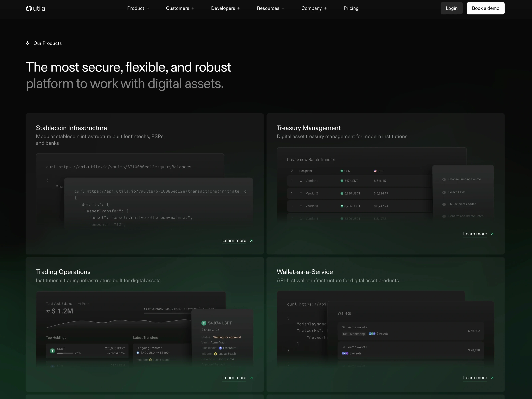Click the Lucas Beach initiator avatar in detail card
The width and height of the screenshot is (532, 399).
coord(215,354)
